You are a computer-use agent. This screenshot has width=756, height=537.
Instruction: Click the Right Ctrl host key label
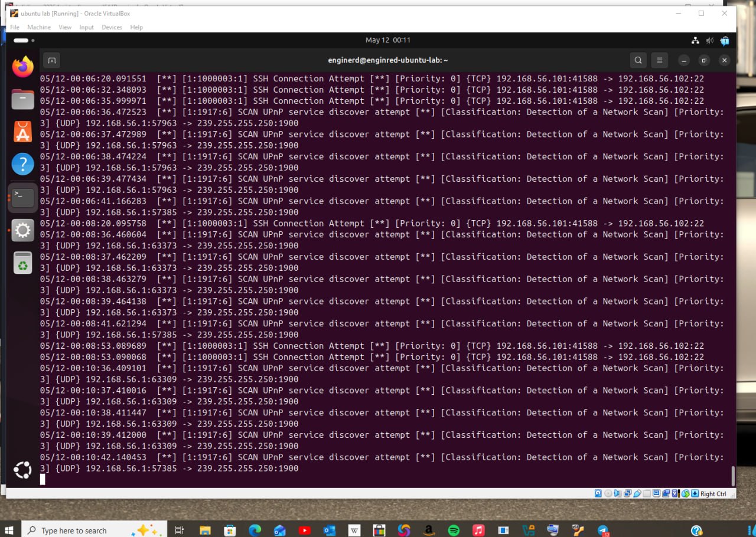(713, 494)
